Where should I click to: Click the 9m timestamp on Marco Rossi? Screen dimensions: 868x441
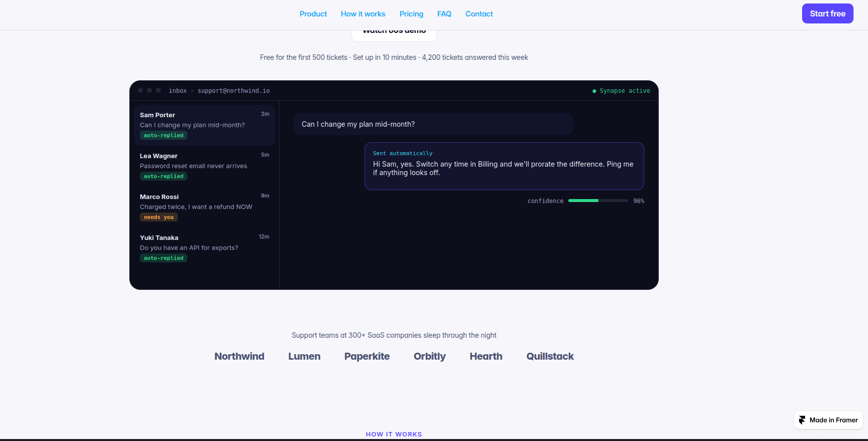point(265,196)
